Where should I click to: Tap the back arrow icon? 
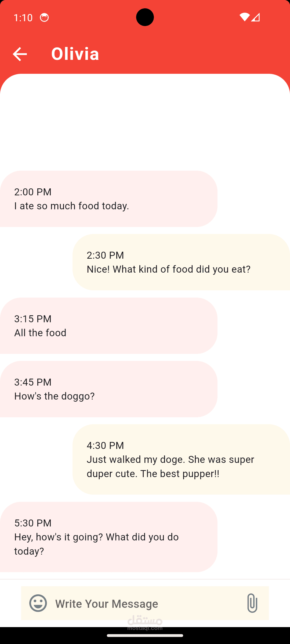pyautogui.click(x=20, y=54)
